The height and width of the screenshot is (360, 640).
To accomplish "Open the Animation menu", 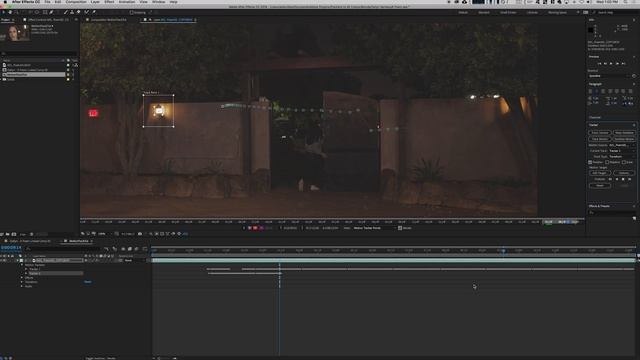I will pyautogui.click(x=127, y=2).
